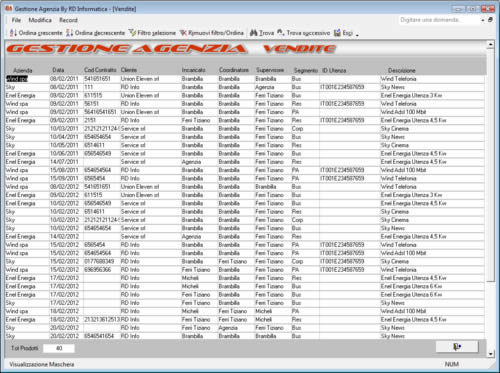Click the Descrizione column header
The width and height of the screenshot is (500, 373).
click(x=402, y=70)
